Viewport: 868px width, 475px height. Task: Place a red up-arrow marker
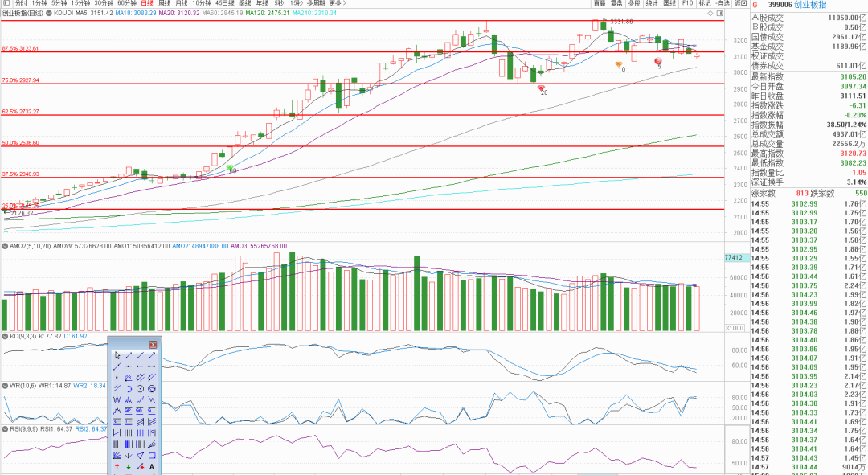click(117, 467)
